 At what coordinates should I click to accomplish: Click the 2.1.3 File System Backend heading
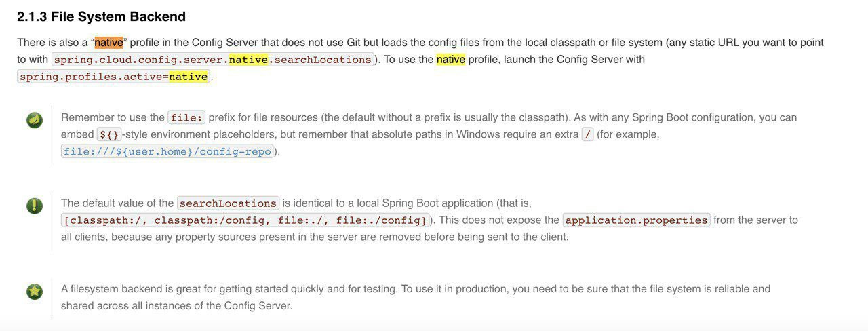[101, 16]
